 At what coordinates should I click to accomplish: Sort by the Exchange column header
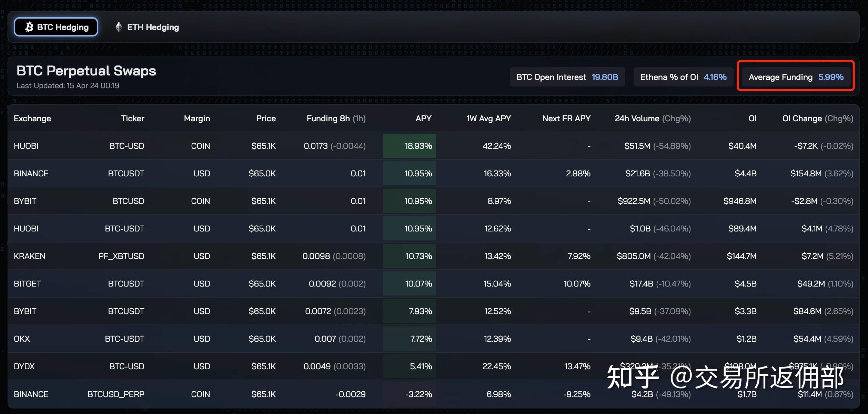32,118
